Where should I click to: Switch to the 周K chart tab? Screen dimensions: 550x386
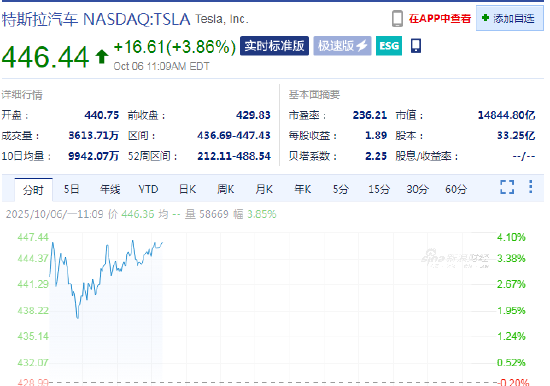point(226,189)
